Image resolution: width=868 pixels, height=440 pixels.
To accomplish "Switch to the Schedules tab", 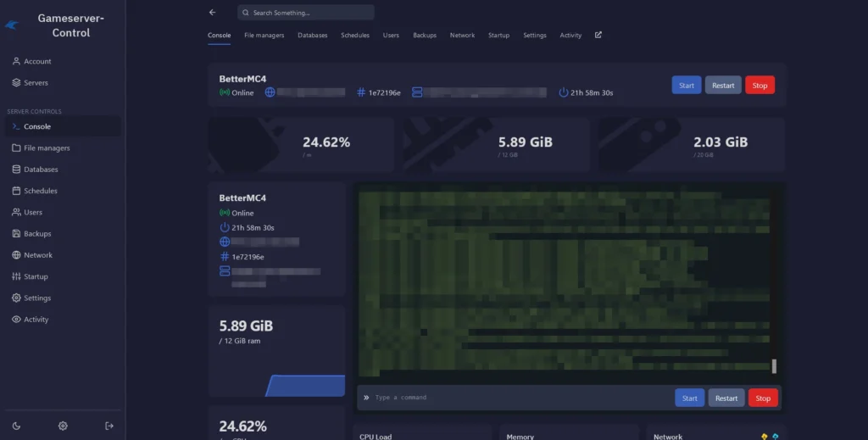I will [x=355, y=36].
